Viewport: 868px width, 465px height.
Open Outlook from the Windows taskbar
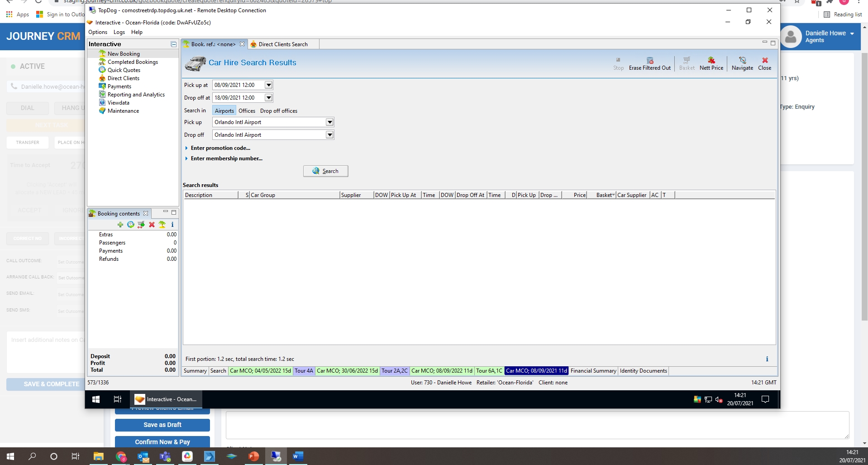pyautogui.click(x=143, y=456)
